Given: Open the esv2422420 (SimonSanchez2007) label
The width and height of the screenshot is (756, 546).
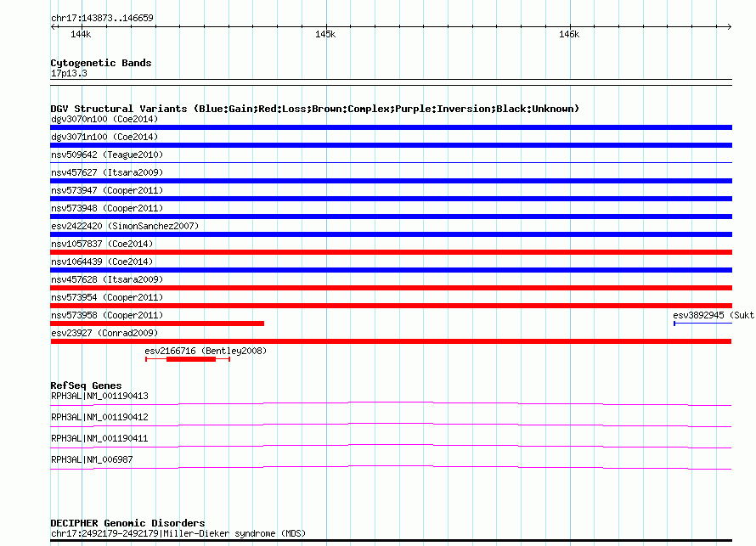Looking at the screenshot, I should tap(125, 226).
